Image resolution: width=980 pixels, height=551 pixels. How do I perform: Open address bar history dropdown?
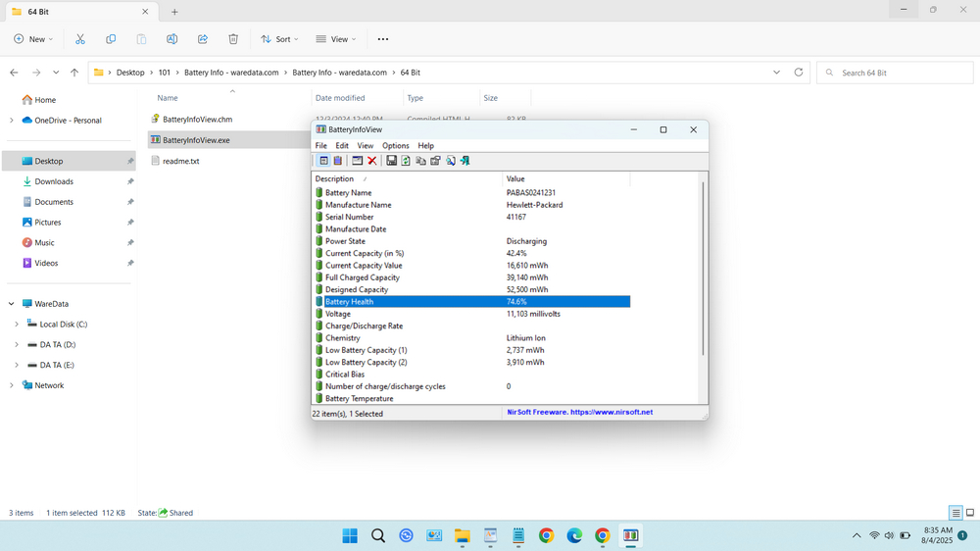776,73
